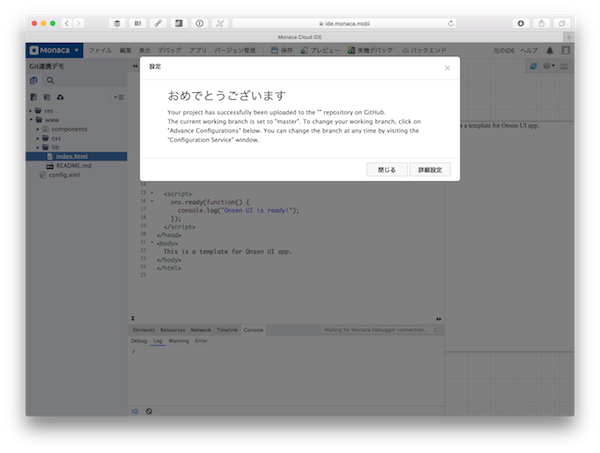Open the アプリ menu

[198, 50]
